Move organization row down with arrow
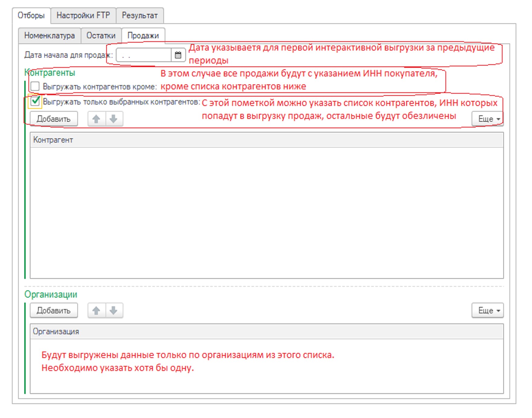 pos(114,310)
